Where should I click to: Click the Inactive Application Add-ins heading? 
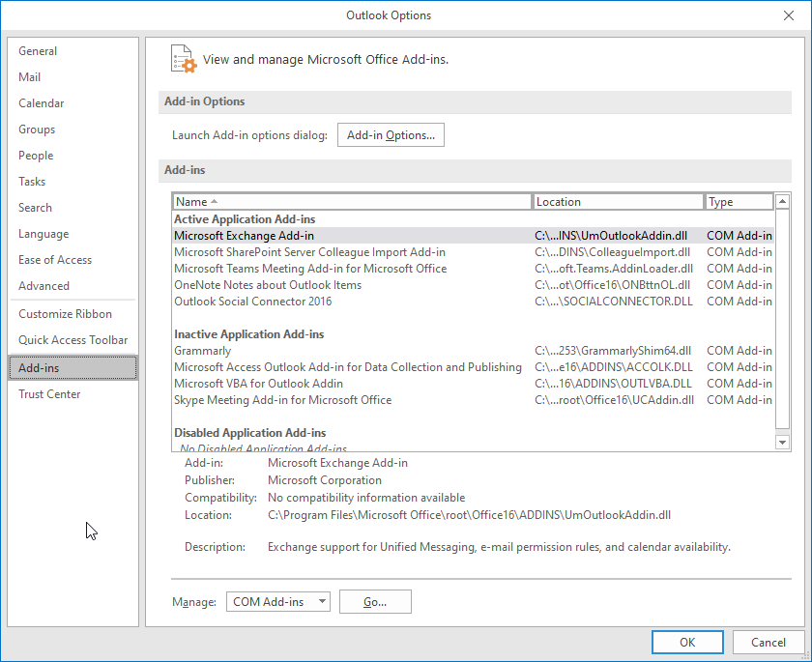tap(249, 334)
